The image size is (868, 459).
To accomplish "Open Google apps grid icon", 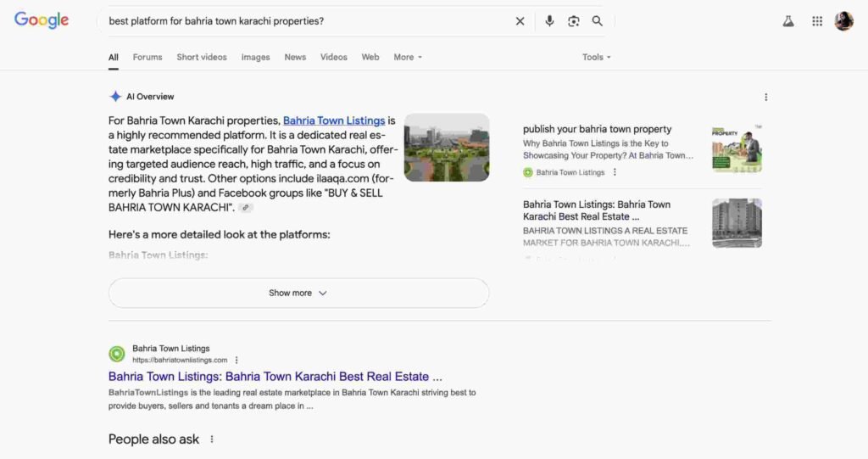I will click(x=817, y=21).
